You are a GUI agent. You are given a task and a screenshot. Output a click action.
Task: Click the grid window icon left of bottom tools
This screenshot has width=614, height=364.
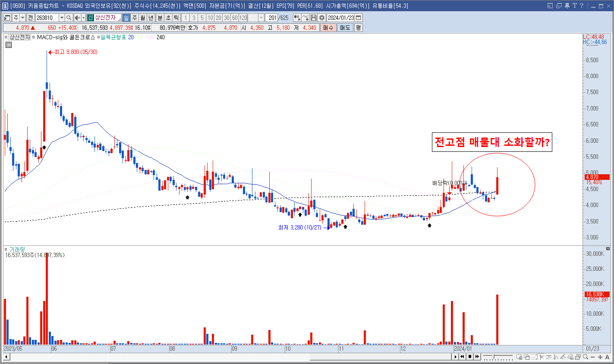520,357
